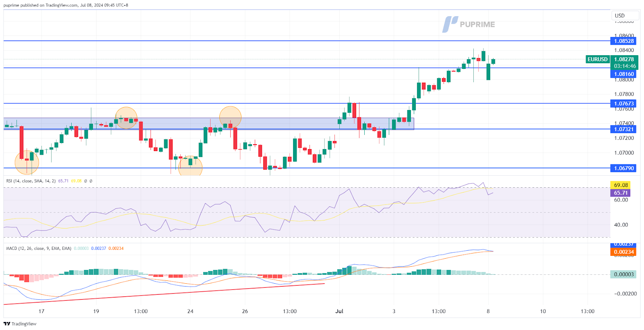Click the 1.08400 price scale value

(624, 50)
